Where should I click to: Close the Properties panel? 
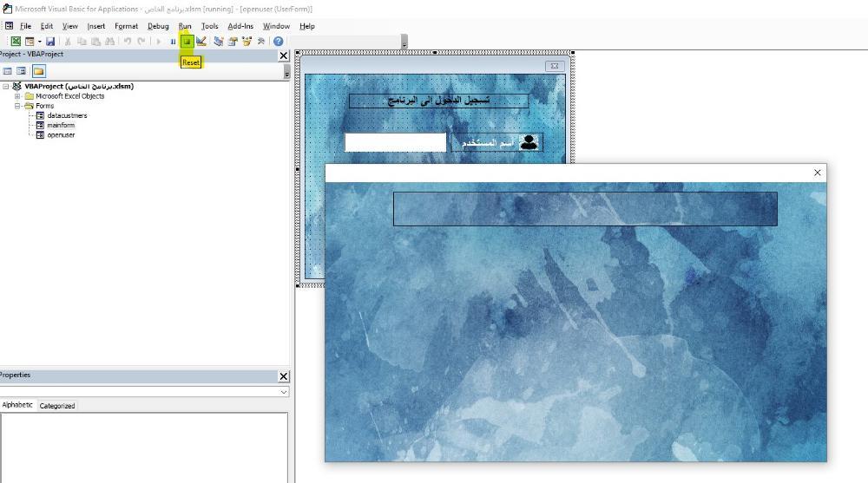[x=284, y=376]
